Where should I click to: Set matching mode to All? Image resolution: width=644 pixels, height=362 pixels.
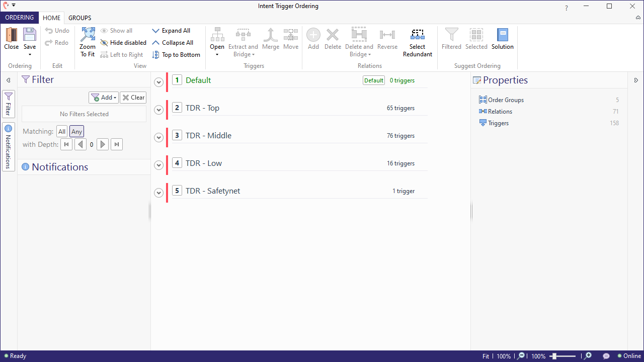pyautogui.click(x=62, y=132)
